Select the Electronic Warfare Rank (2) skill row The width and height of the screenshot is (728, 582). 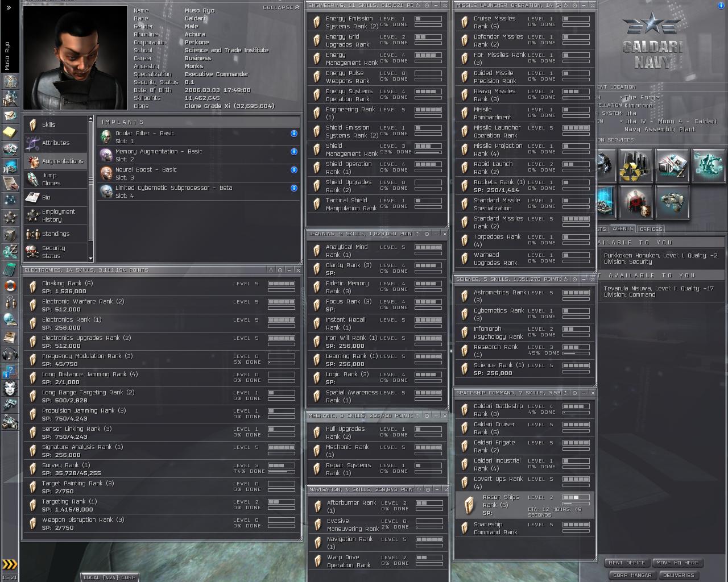(162, 305)
